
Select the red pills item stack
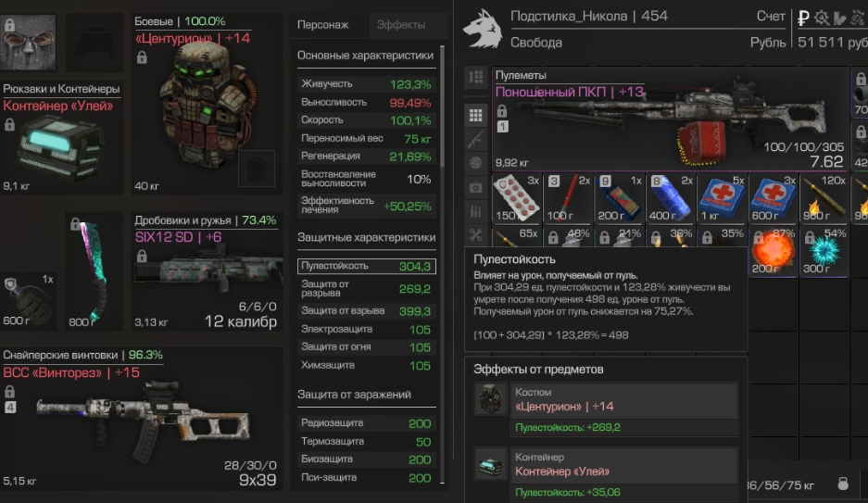click(517, 198)
